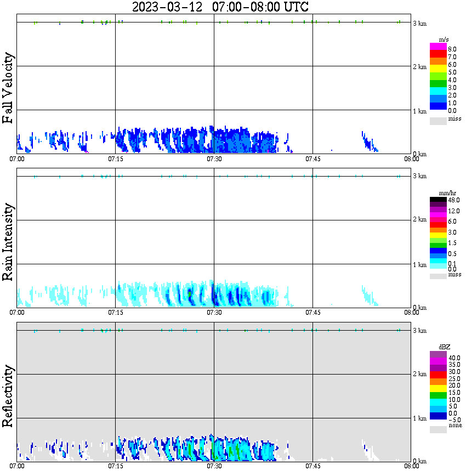
Task: Select the 'Fall Velocity' axis label
Action: click(x=8, y=87)
